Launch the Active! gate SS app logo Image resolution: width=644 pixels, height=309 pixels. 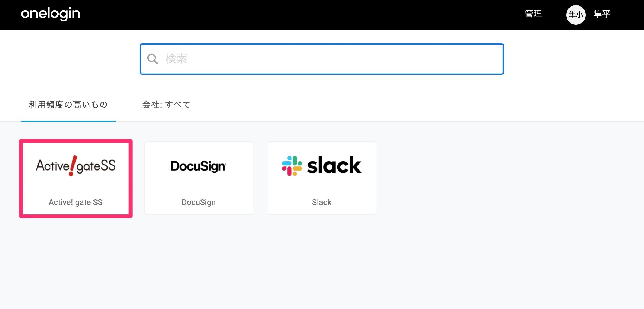(76, 166)
